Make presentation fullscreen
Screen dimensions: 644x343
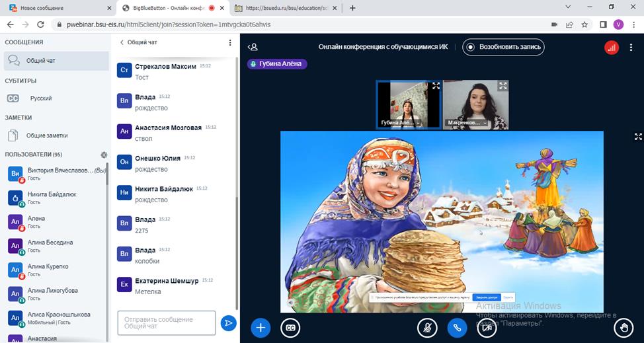click(638, 137)
